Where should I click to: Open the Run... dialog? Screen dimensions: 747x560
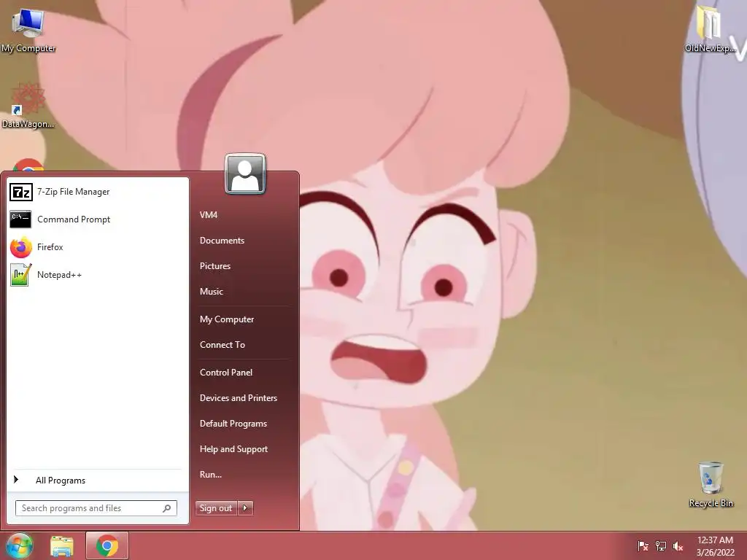tap(211, 475)
